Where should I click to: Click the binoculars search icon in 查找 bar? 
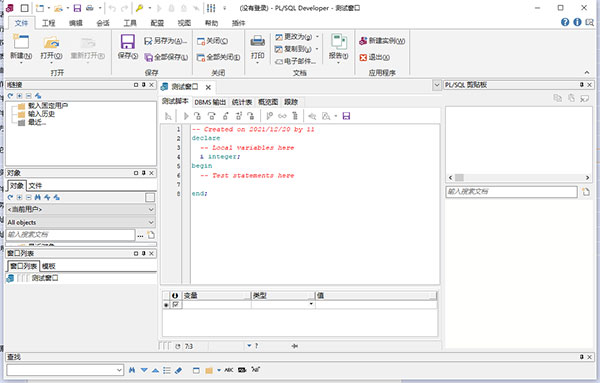coord(132,370)
